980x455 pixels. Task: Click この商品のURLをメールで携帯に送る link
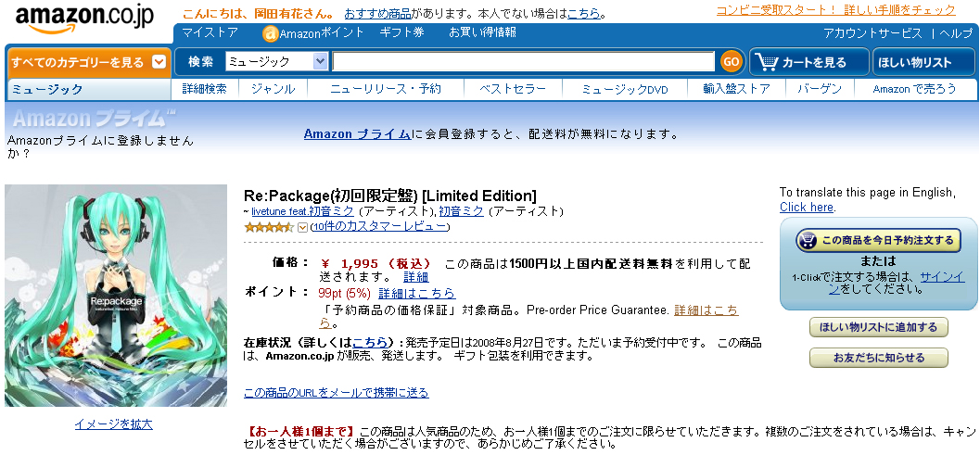coord(337,393)
